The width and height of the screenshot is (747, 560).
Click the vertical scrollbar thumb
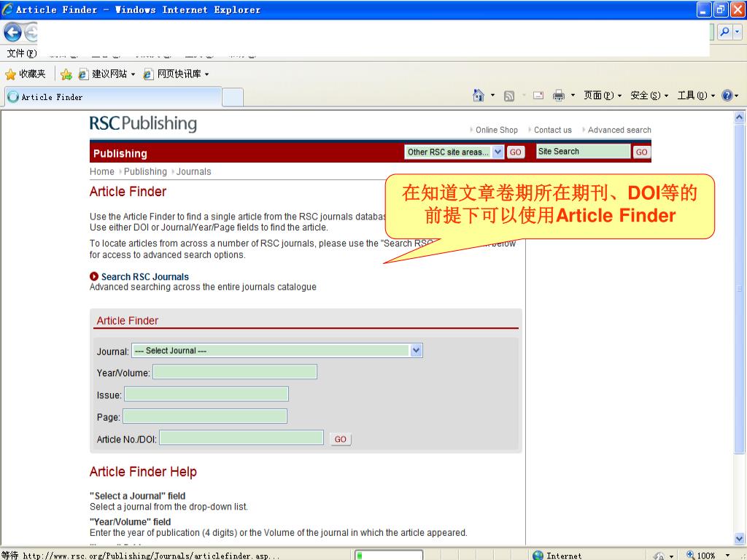[x=739, y=288]
